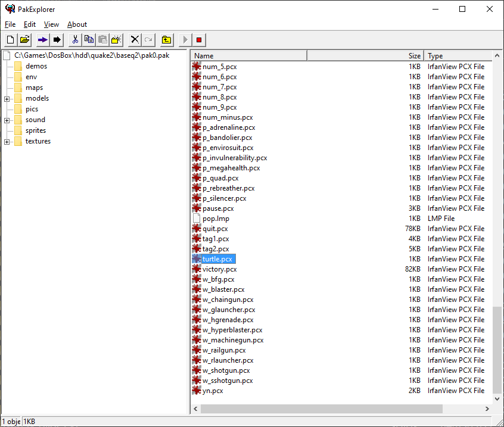The width and height of the screenshot is (504, 427).
Task: Select the pak0.pak root node
Action: 92,55
